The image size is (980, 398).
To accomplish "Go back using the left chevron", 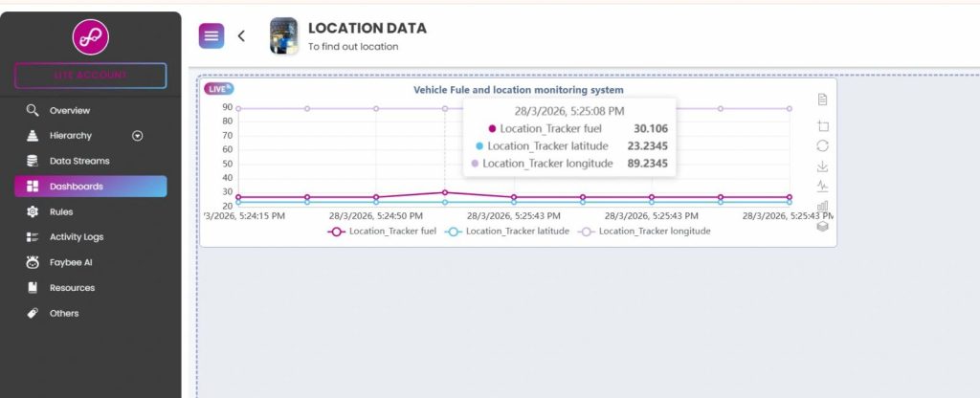I will pyautogui.click(x=241, y=36).
